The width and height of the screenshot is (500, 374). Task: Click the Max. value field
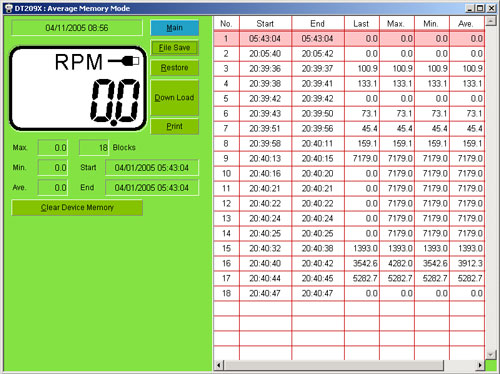pyautogui.click(x=53, y=148)
